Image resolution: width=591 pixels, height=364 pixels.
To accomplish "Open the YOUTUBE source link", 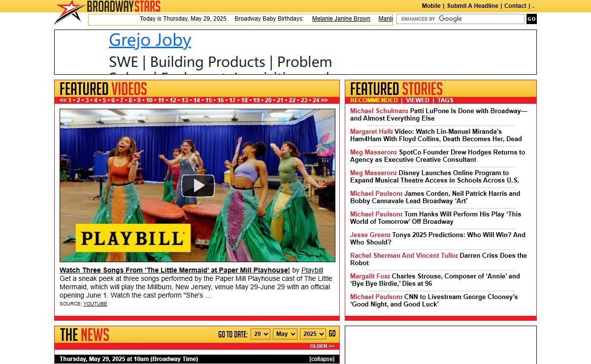I will coord(95,304).
